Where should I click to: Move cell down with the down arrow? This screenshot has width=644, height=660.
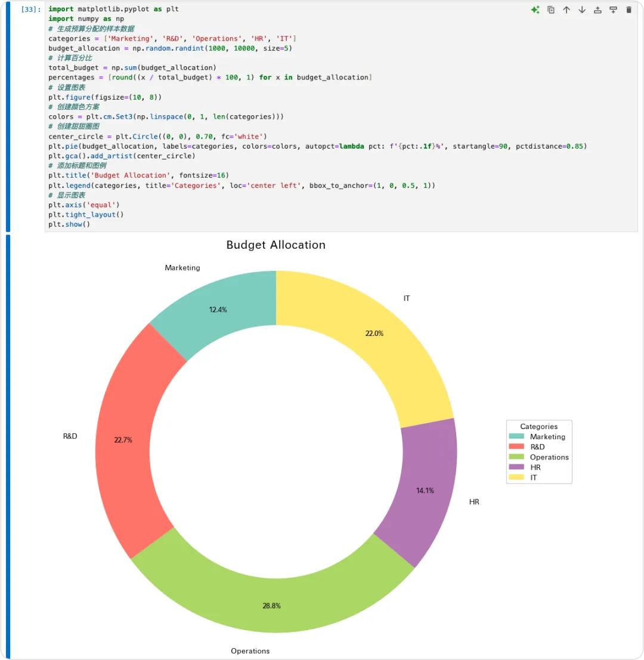pos(582,10)
